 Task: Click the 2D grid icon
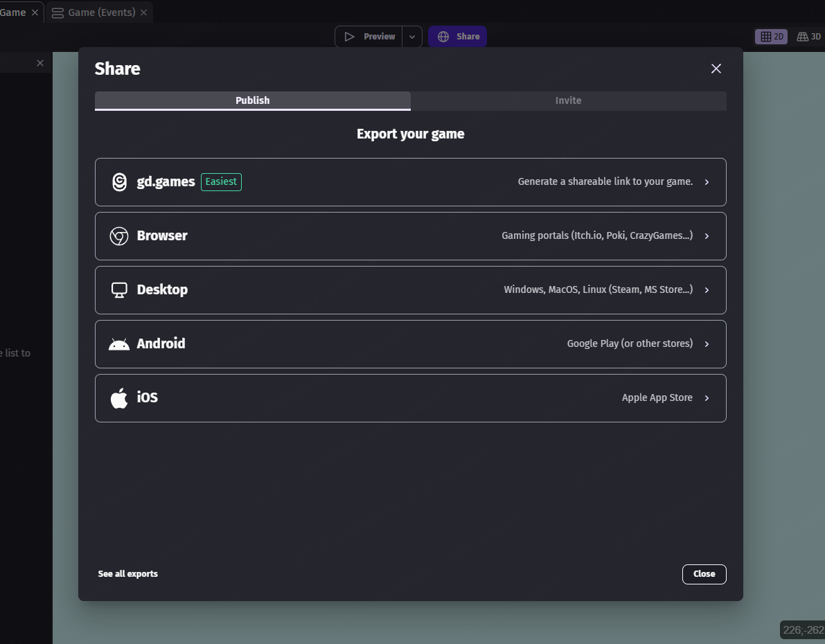pos(766,37)
